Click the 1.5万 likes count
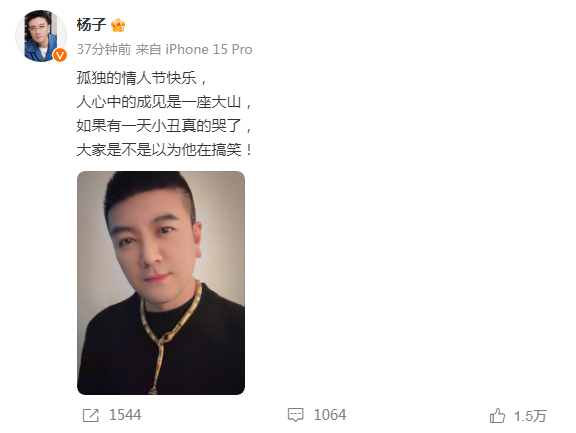The image size is (576, 433). (530, 416)
